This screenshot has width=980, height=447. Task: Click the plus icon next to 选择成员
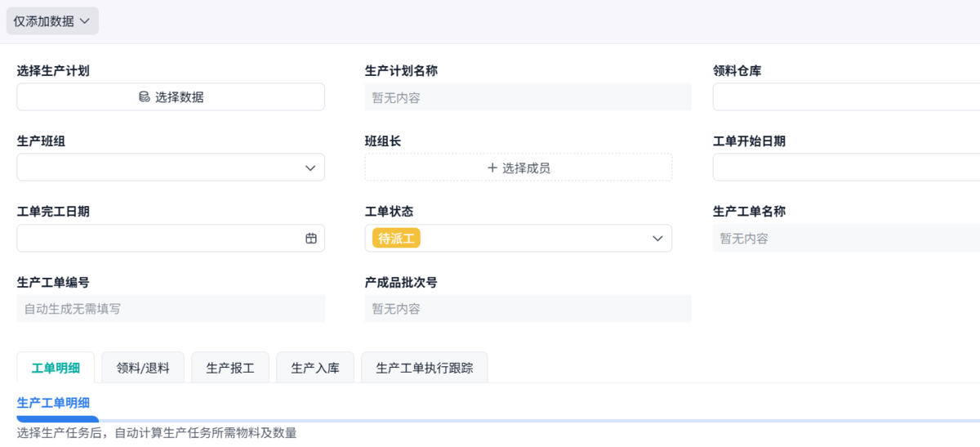pos(492,168)
